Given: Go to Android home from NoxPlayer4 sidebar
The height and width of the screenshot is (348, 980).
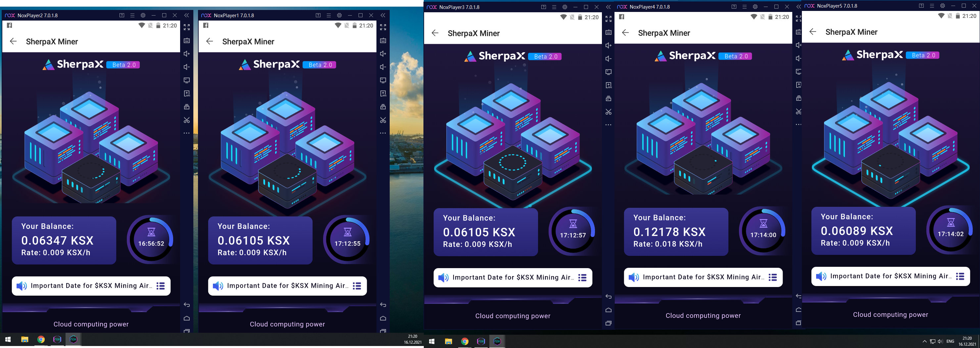Looking at the screenshot, I should click(x=799, y=310).
